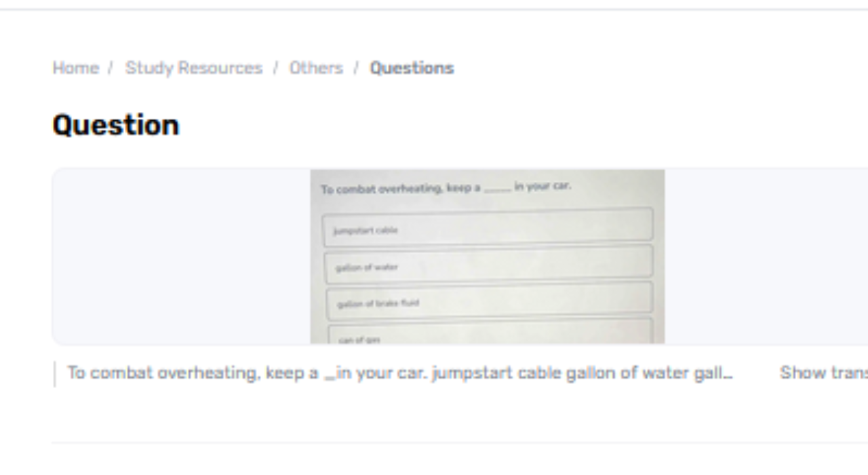
Task: Click the Question heading
Action: [116, 126]
